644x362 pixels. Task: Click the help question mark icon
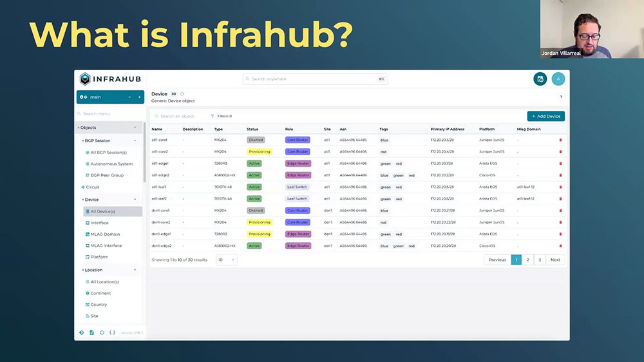[x=561, y=97]
